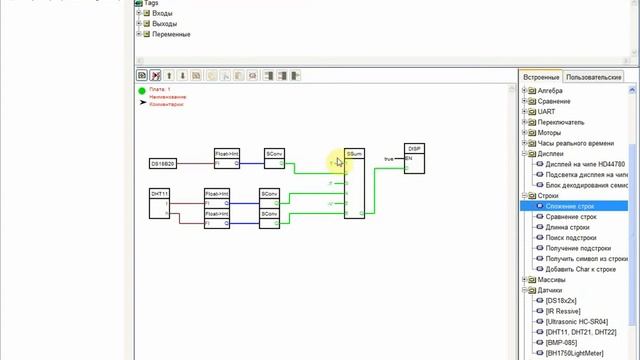This screenshot has height=360, width=640.
Task: Click the red Наименование board label
Action: tap(168, 97)
